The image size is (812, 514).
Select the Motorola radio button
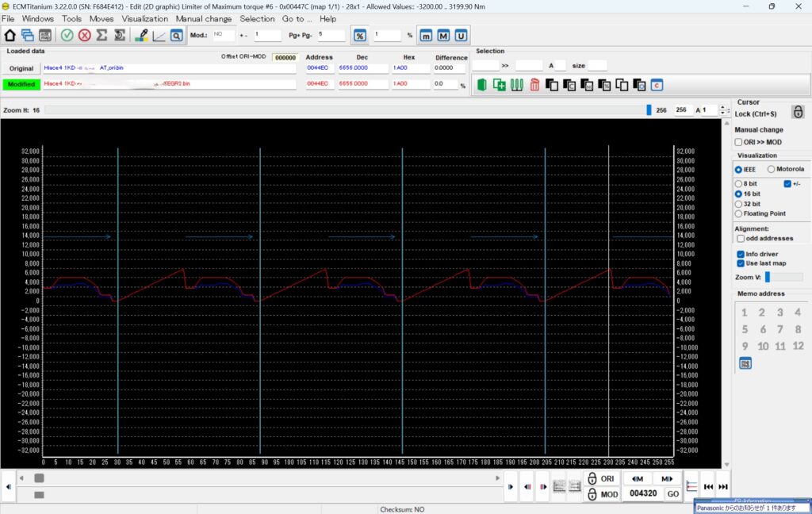pos(771,169)
